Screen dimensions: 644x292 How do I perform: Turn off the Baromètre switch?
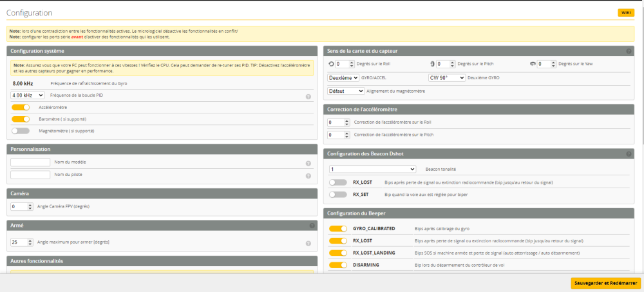point(21,119)
